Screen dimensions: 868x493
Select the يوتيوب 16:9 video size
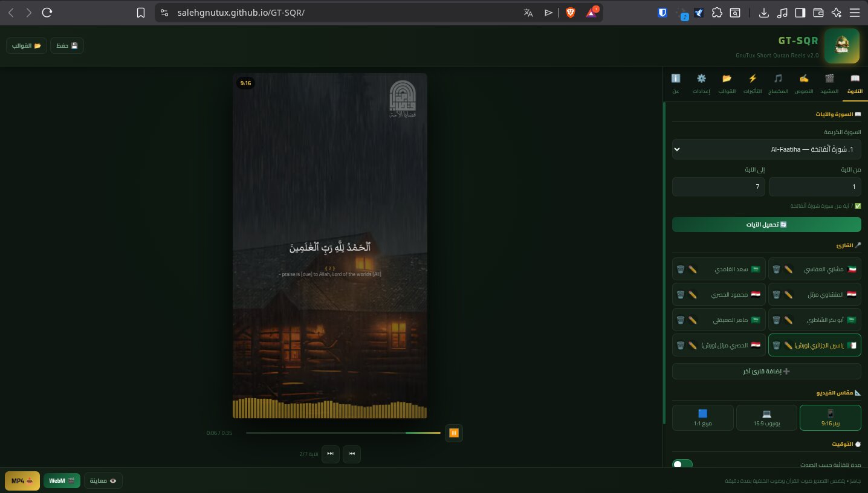click(x=766, y=417)
